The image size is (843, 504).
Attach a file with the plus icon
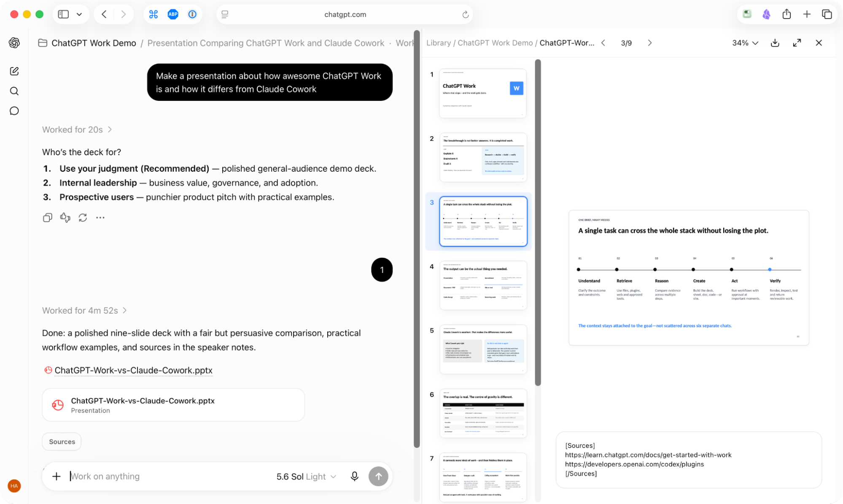[x=56, y=476]
